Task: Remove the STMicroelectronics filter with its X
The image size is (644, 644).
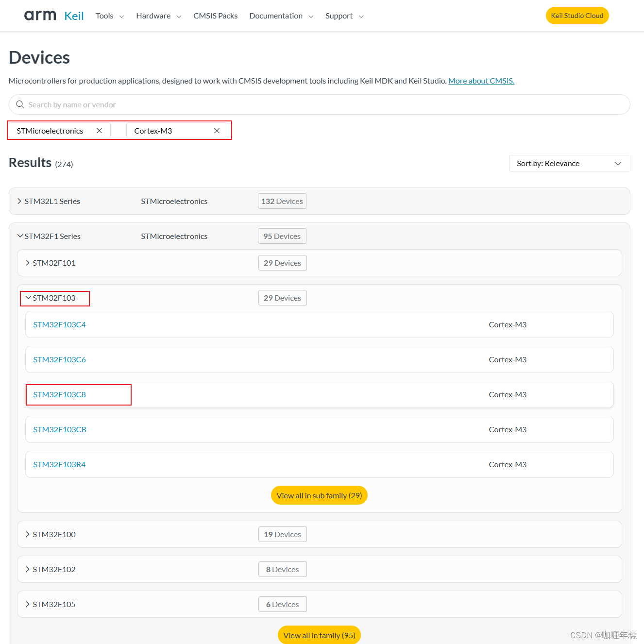Action: 99,131
